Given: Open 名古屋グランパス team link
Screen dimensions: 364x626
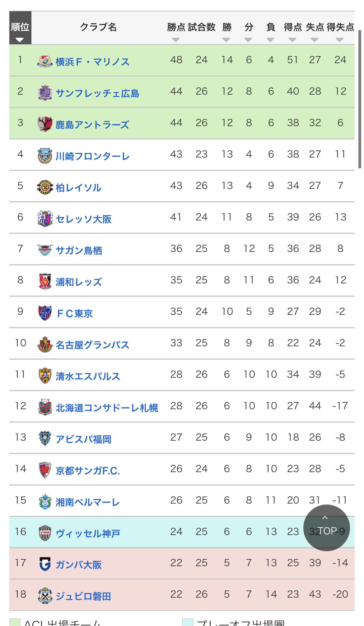Looking at the screenshot, I should (92, 345).
